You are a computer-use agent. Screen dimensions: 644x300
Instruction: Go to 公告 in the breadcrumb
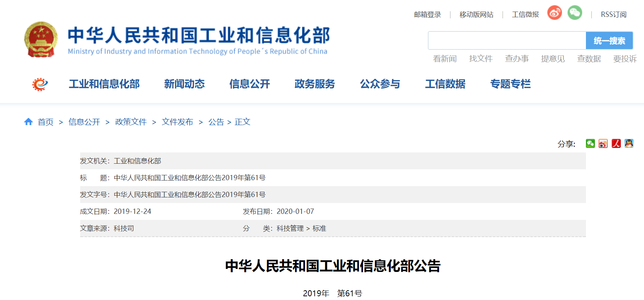[216, 122]
